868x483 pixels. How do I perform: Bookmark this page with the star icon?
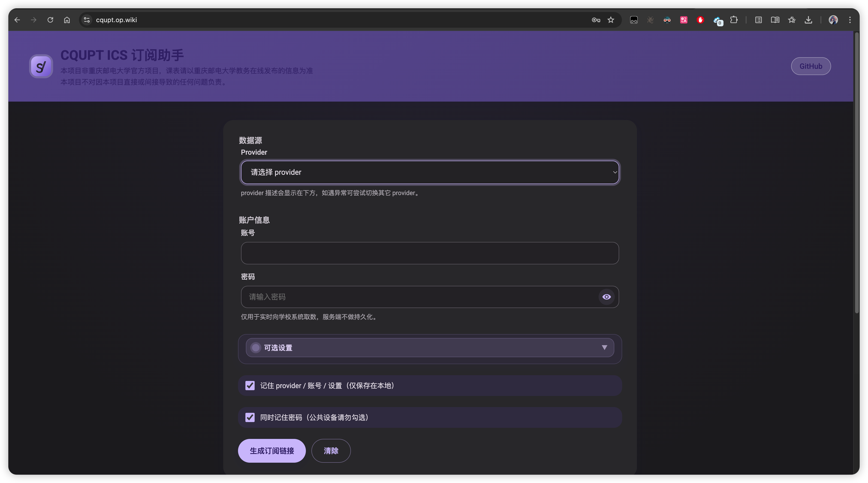(x=611, y=20)
